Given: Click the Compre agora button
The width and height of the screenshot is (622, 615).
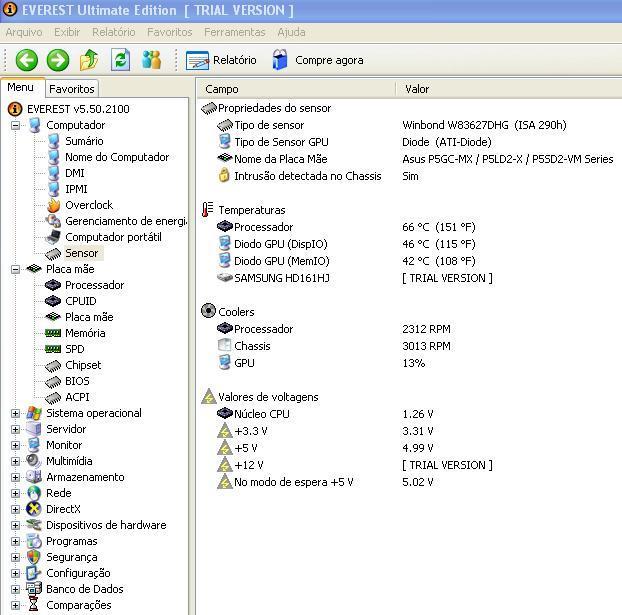Looking at the screenshot, I should coord(318,60).
